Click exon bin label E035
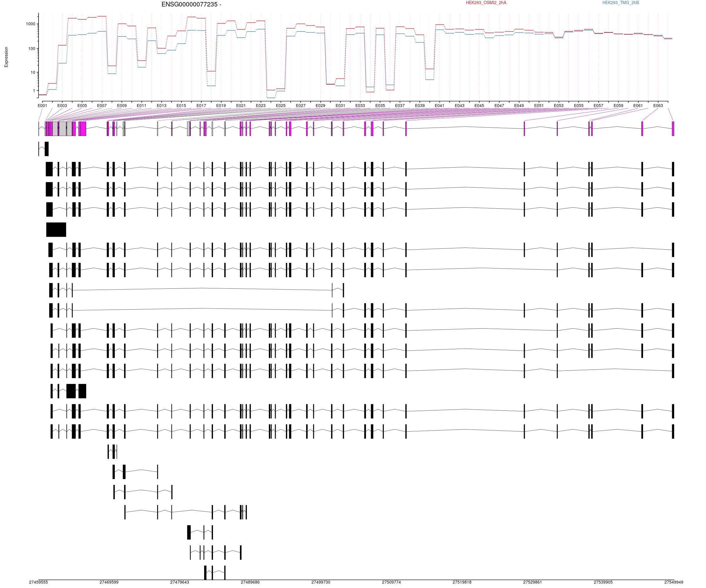The height and width of the screenshot is (588, 706). tap(380, 106)
